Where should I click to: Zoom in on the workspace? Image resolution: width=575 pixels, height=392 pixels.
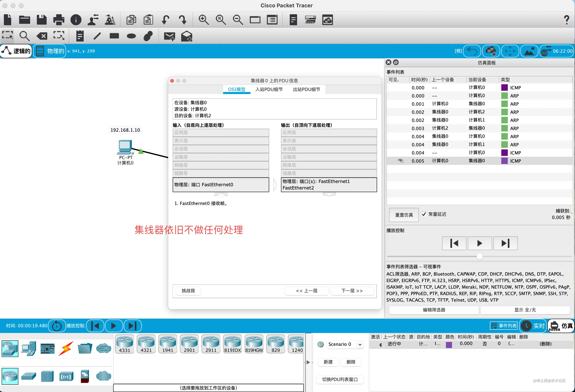coord(204,20)
